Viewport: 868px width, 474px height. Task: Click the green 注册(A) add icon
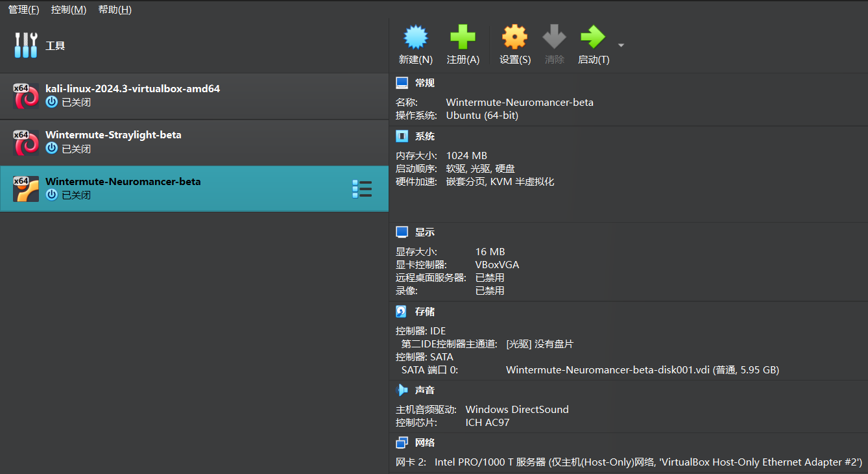pos(463,38)
